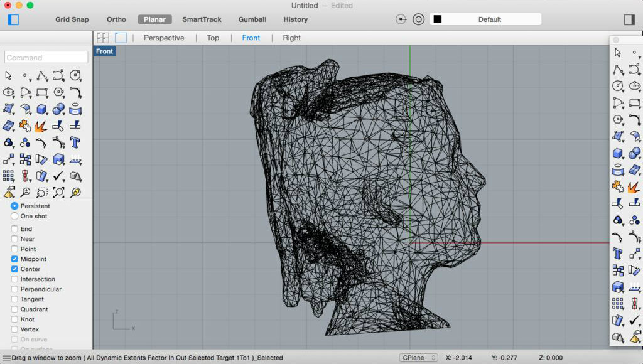Enable the Knot object snap

tap(14, 319)
